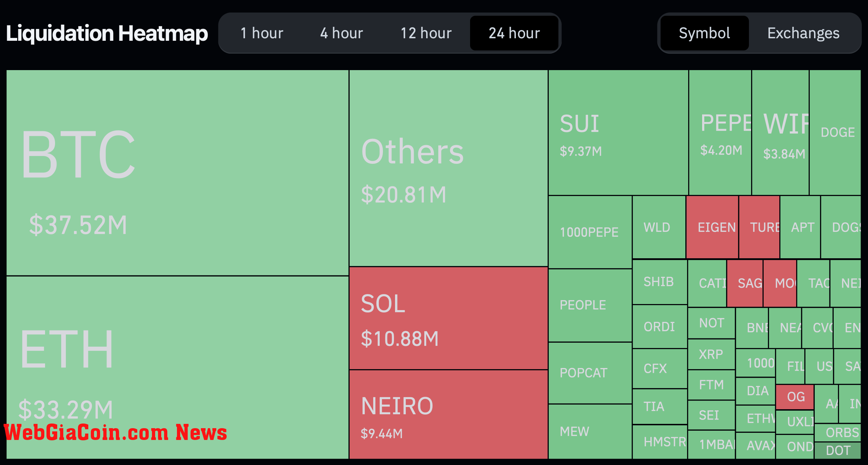Click the SHIB tile
Image resolution: width=868 pixels, height=465 pixels.
point(660,282)
